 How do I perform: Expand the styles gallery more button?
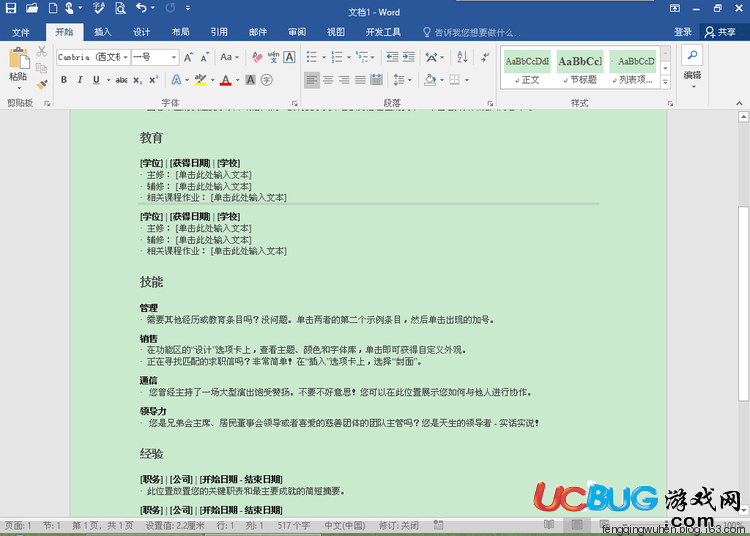[x=665, y=82]
